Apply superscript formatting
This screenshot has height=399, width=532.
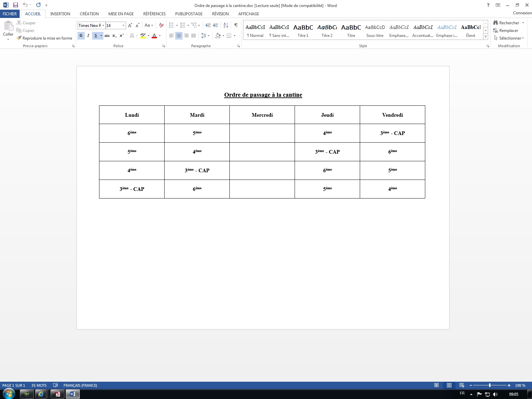pos(122,36)
